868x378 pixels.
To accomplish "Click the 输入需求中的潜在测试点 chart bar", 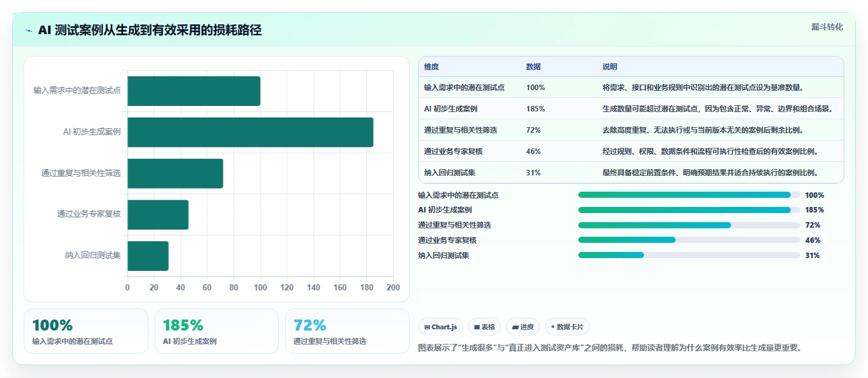I will coord(194,91).
